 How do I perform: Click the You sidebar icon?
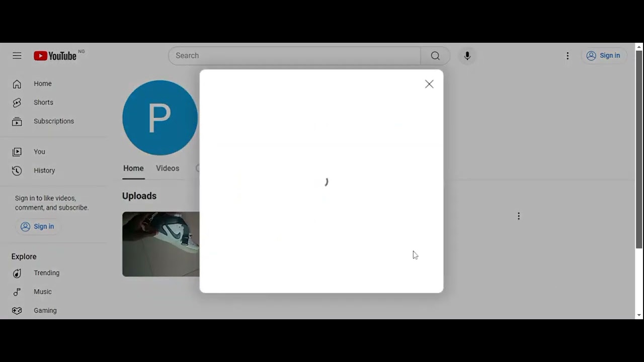(x=17, y=152)
